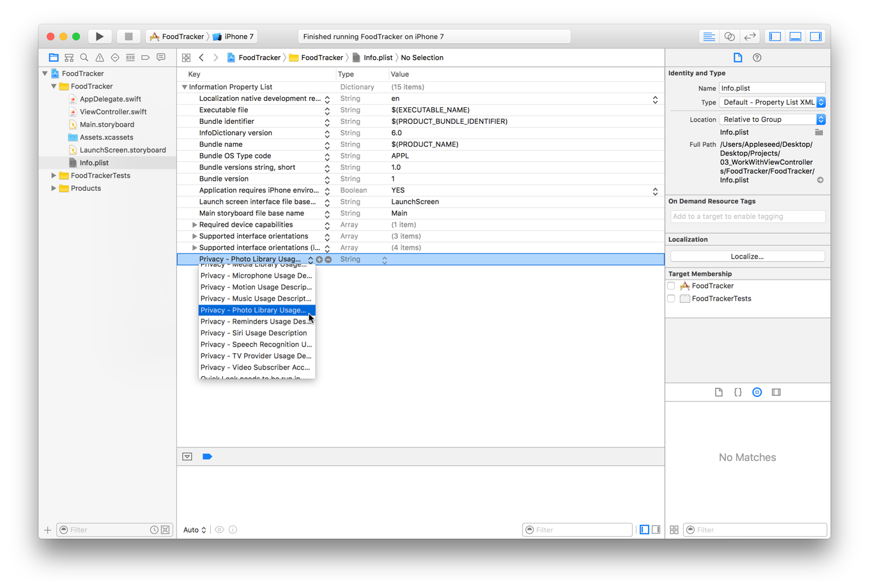This screenshot has width=869, height=588.
Task: Show console view in debug area
Action: coord(656,529)
